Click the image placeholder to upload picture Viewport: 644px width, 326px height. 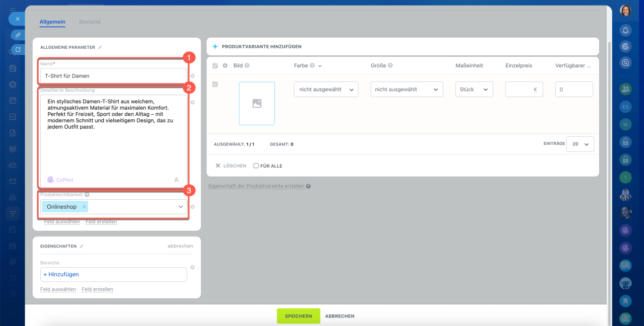pyautogui.click(x=257, y=103)
